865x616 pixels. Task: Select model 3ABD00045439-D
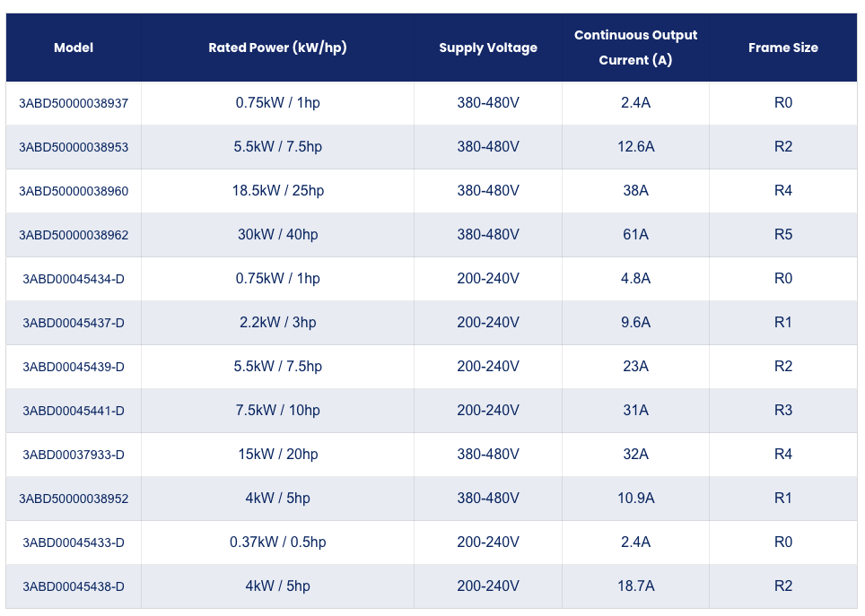coord(74,367)
